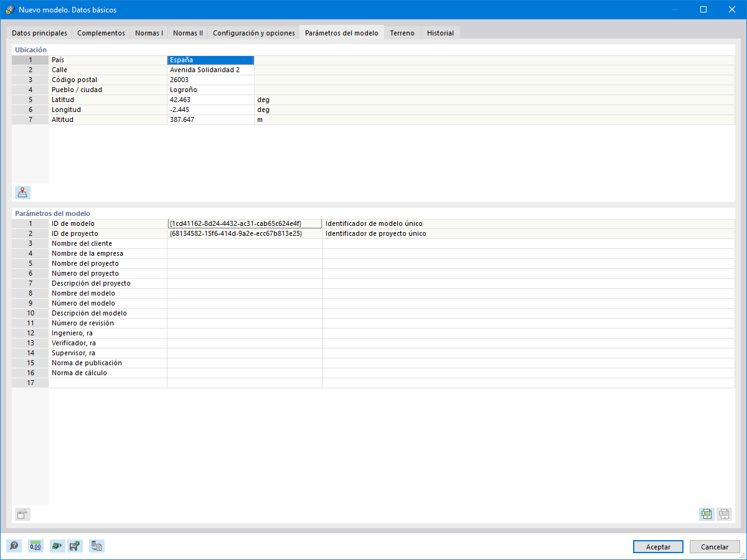747x560 pixels.
Task: Click the delete row icon below the parameters table
Action: [23, 514]
